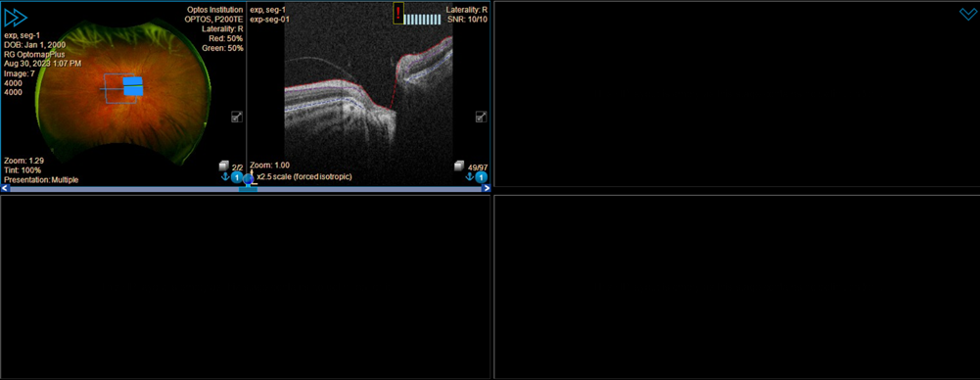Click the right arrow of the scrollbar

(x=486, y=188)
